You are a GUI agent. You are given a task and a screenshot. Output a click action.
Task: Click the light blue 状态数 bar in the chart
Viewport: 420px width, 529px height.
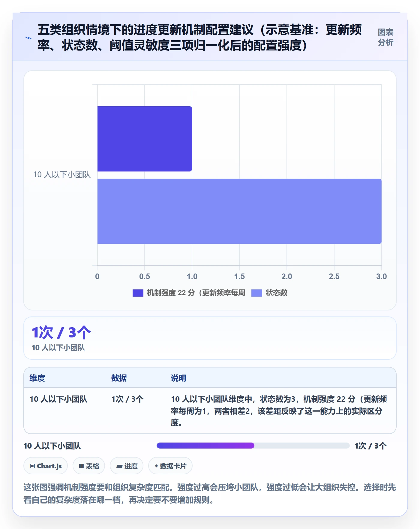click(x=239, y=211)
